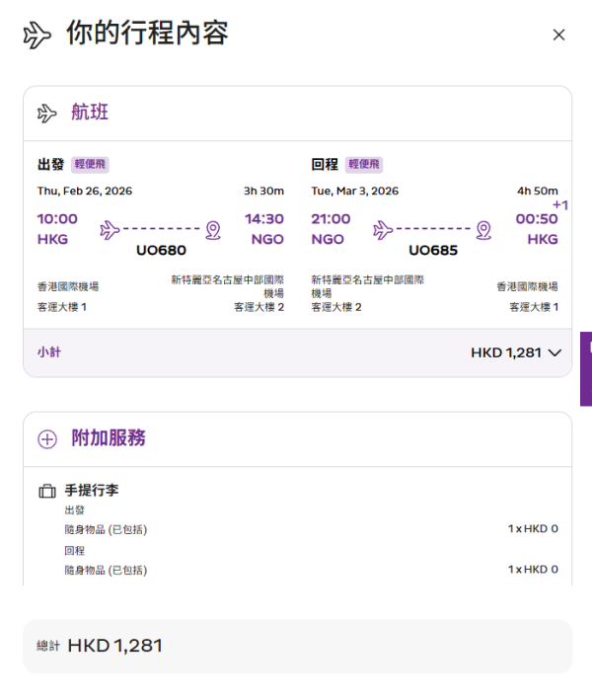Click flight number UO680
Viewport: 592px width, 700px height.
[161, 250]
